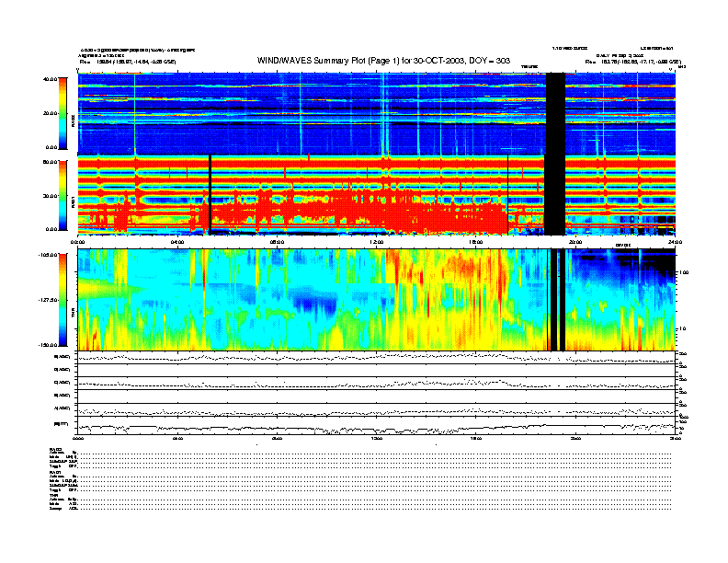Click the TNR vertical axis label
The image size is (728, 563).
(x=73, y=314)
